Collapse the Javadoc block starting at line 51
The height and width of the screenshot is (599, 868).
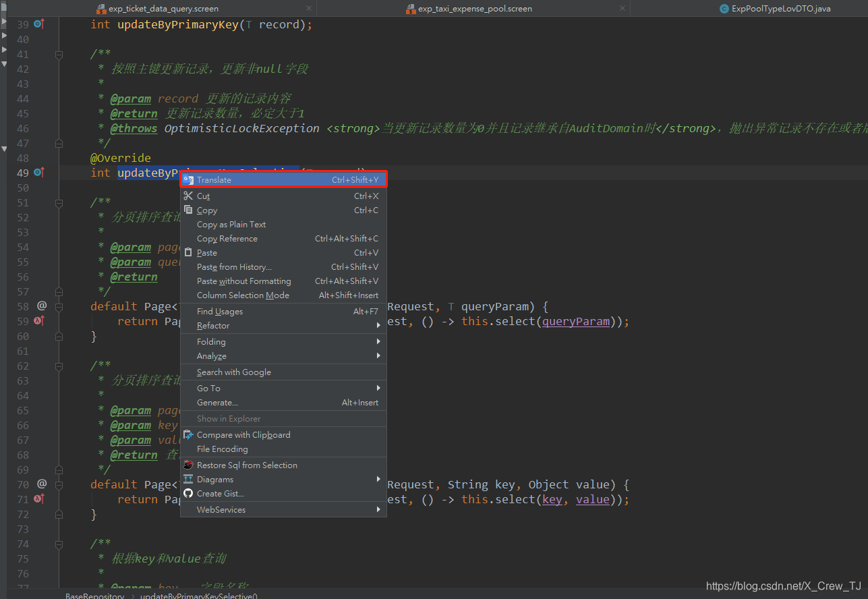(x=59, y=202)
